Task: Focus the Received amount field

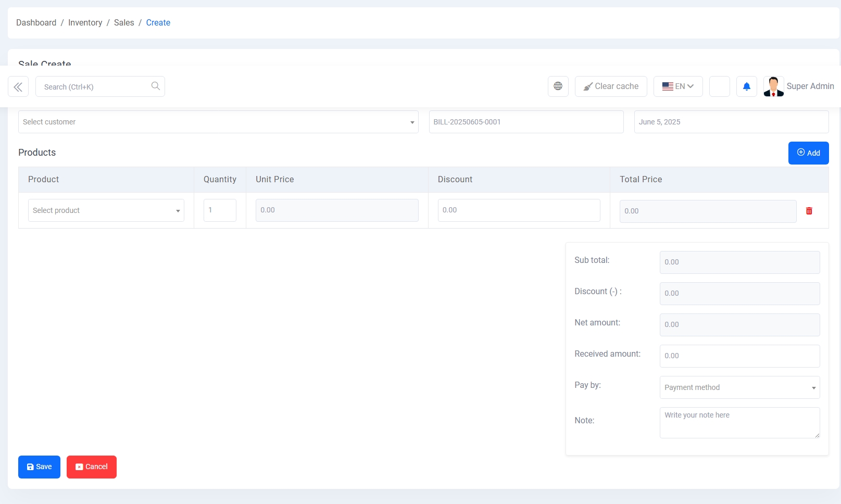Action: (x=739, y=356)
